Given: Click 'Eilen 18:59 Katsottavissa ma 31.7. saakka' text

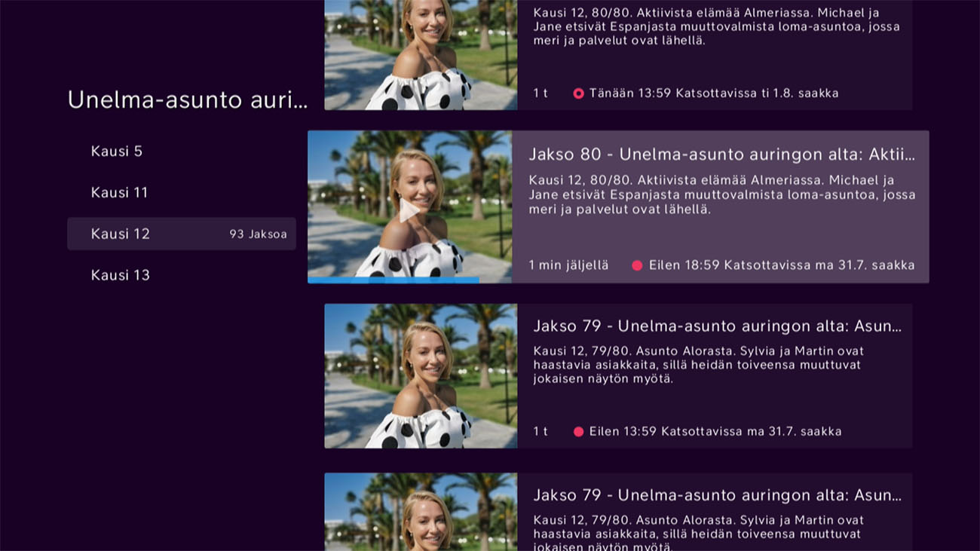Looking at the screenshot, I should (x=782, y=265).
